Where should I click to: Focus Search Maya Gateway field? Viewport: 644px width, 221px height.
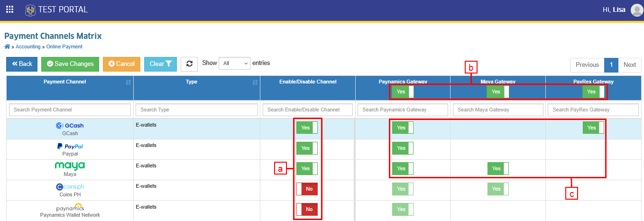coord(498,110)
